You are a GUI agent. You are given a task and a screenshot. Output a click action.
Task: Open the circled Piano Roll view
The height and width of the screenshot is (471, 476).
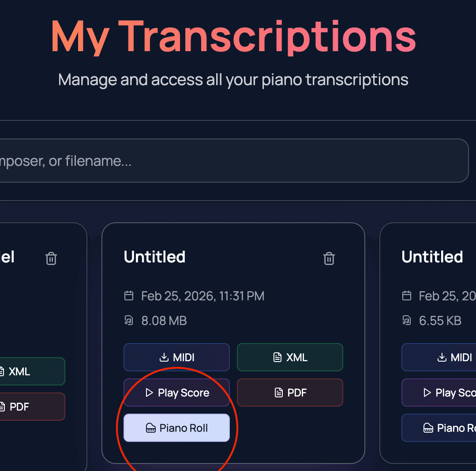176,428
